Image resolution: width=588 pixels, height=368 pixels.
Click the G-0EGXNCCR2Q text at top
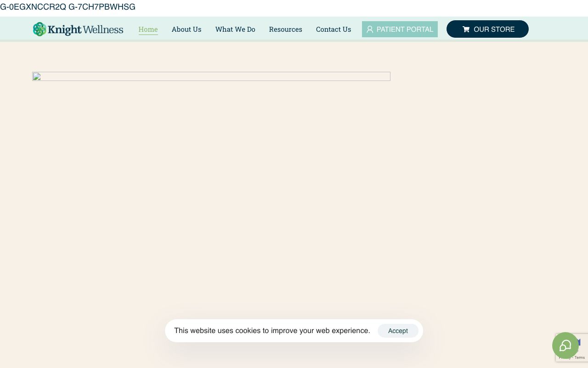pos(33,7)
